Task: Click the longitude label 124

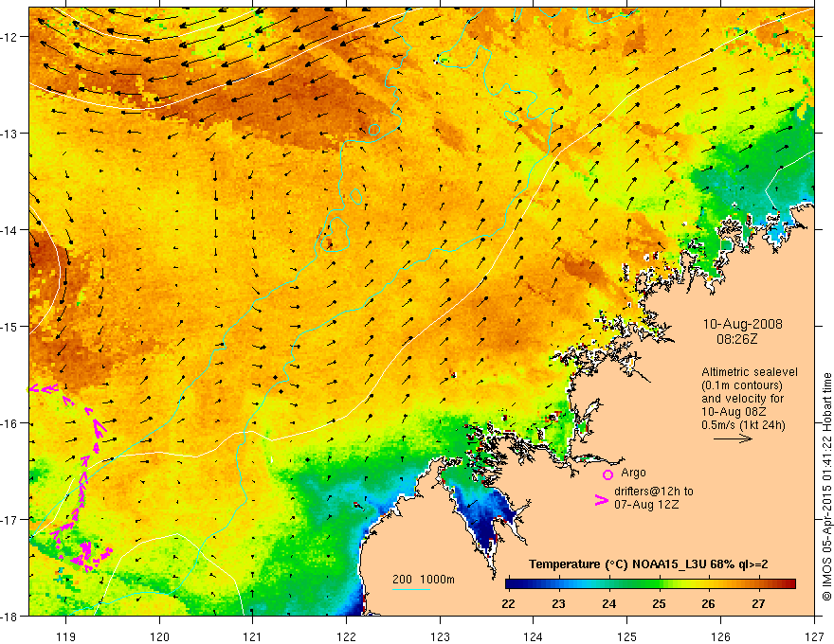Action: click(x=534, y=636)
